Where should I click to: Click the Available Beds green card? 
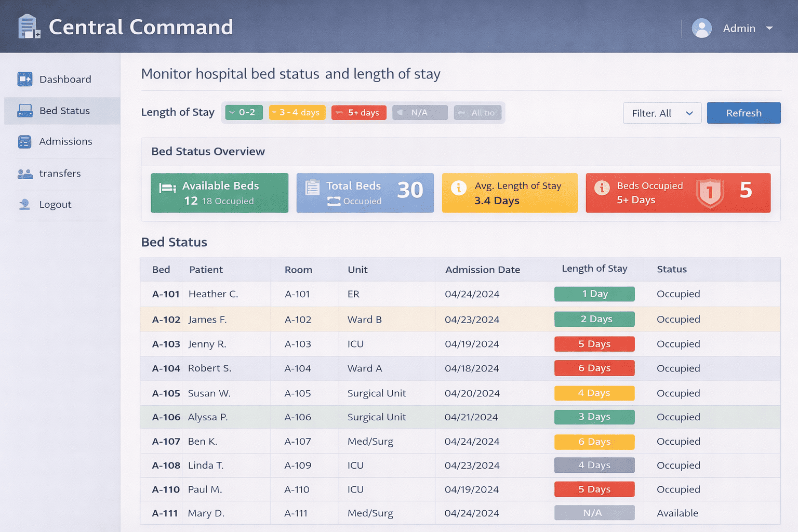pyautogui.click(x=219, y=193)
